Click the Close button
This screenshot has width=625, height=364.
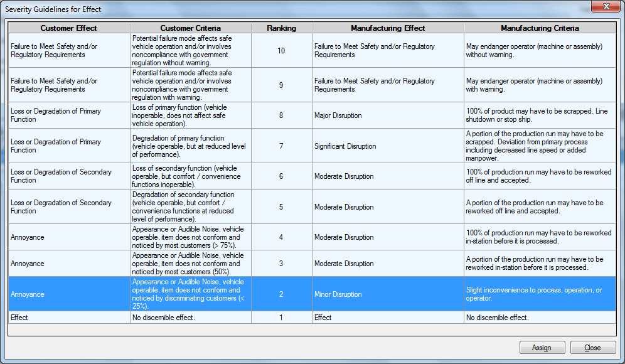592,347
